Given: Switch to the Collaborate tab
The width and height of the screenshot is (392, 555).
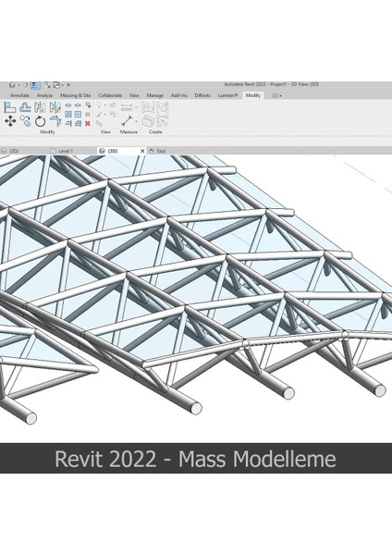Looking at the screenshot, I should (x=110, y=95).
